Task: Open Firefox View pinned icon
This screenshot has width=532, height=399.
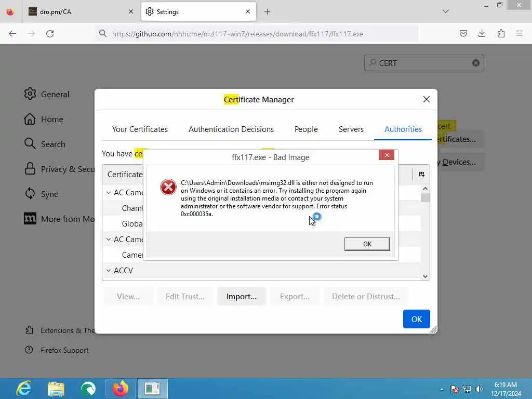Action: coord(10,12)
